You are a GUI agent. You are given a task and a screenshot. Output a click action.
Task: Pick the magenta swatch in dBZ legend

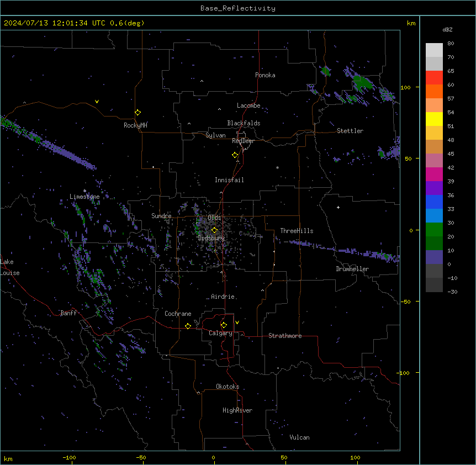point(434,174)
